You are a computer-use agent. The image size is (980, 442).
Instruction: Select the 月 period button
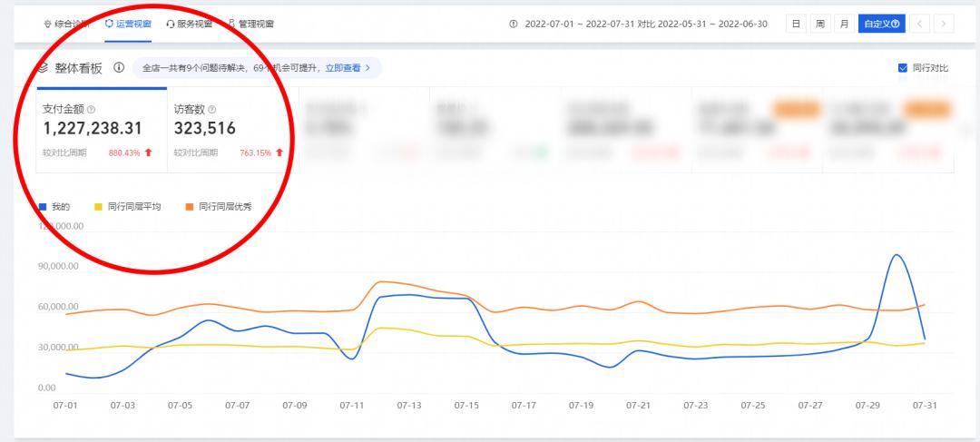click(845, 24)
